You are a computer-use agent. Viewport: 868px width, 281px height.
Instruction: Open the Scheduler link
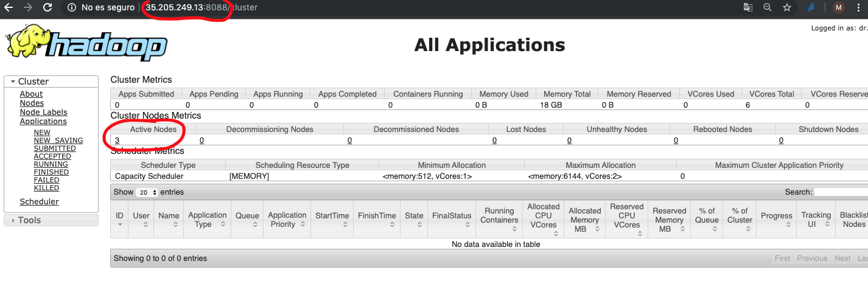[39, 202]
